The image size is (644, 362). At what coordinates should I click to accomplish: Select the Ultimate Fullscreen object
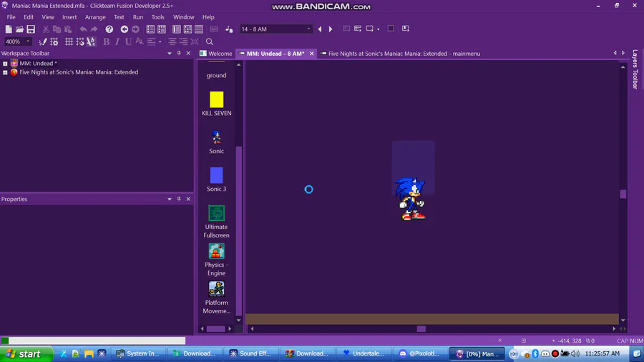216,213
